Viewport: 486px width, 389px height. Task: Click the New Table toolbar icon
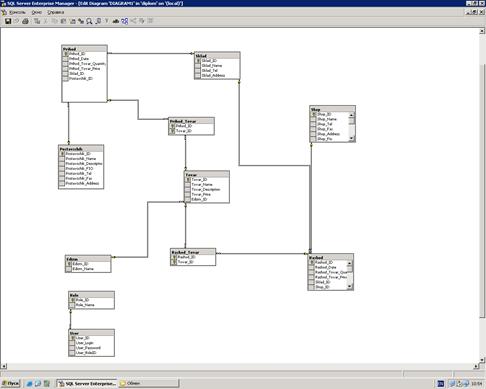pyautogui.click(x=37, y=21)
